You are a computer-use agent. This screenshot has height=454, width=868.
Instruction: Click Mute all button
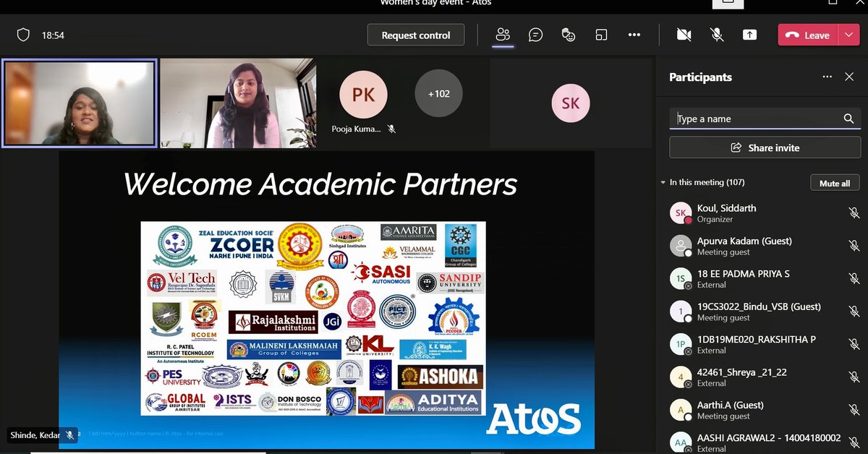pyautogui.click(x=835, y=183)
